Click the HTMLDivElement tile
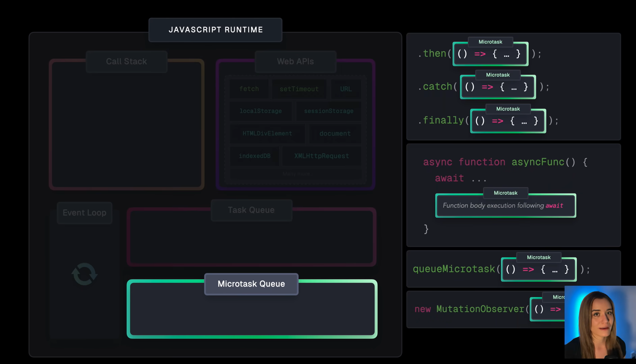This screenshot has height=364, width=636. [267, 134]
